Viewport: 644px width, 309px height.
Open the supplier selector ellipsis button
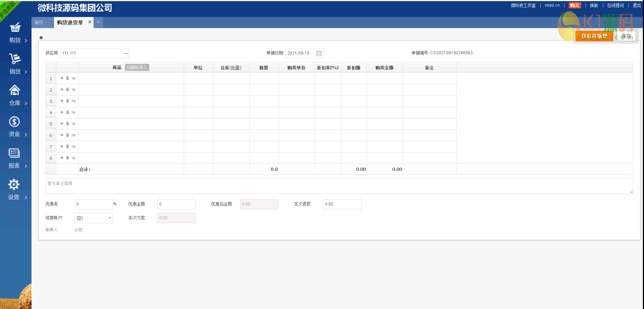pyautogui.click(x=126, y=53)
